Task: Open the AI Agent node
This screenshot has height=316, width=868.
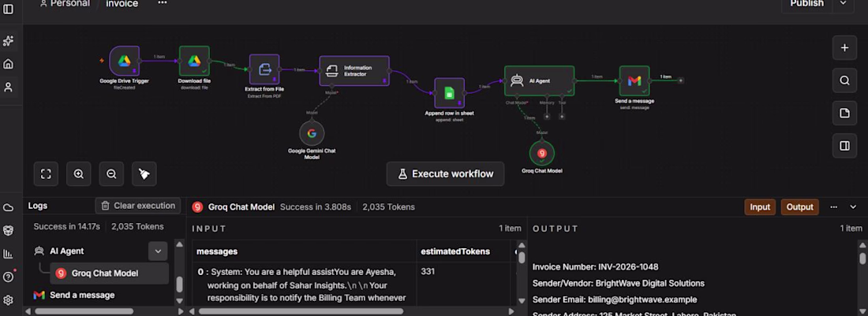Action: pos(539,80)
